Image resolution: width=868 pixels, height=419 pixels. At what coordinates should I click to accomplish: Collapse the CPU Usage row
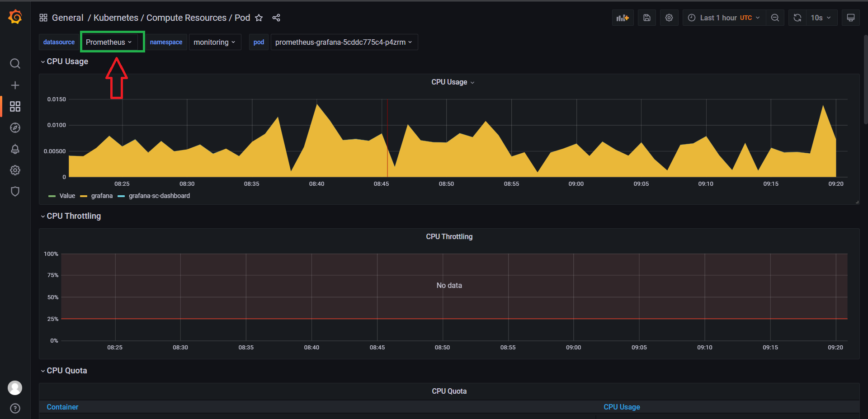(x=65, y=61)
